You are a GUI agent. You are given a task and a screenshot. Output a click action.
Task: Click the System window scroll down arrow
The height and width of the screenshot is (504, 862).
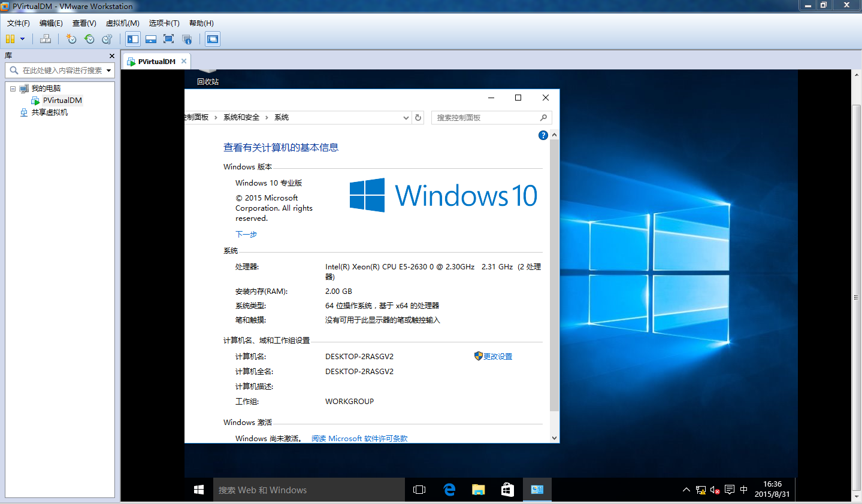[x=554, y=438]
